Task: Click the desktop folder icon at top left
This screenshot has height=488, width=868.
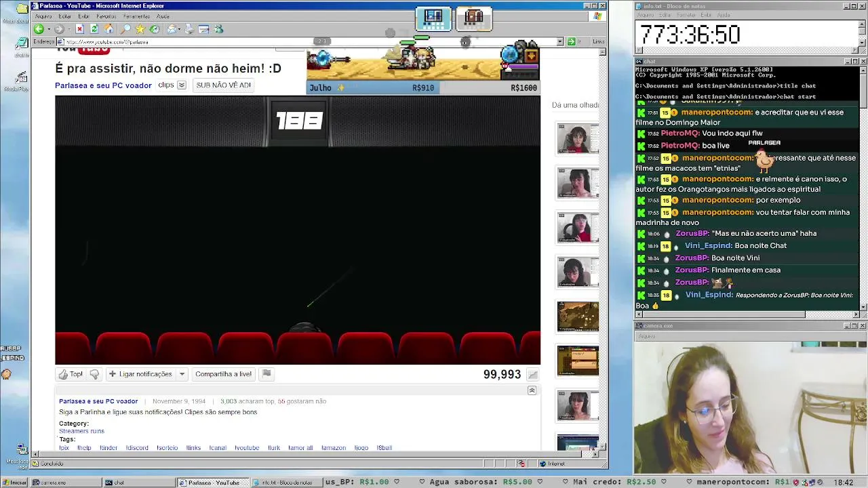Action: pos(22,9)
